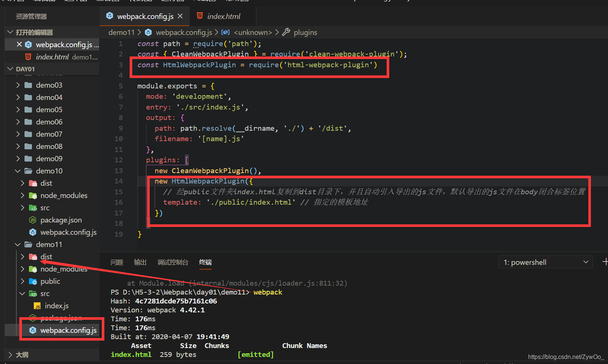Click the demo06 folder icon
Screen dimensions: 608x364
pos(28,122)
